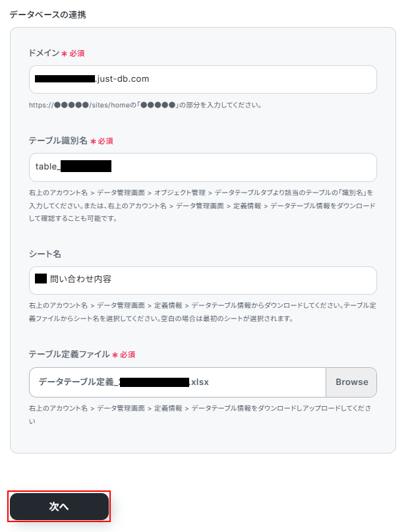Image resolution: width=412 pixels, height=532 pixels.
Task: Click the upload instructions under テーブル定義ファイル
Action: click(x=201, y=414)
